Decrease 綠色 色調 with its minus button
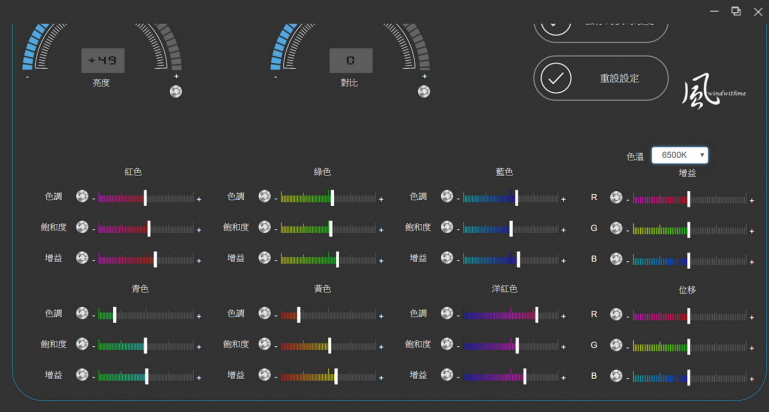Image resolution: width=769 pixels, height=412 pixels. (x=275, y=198)
